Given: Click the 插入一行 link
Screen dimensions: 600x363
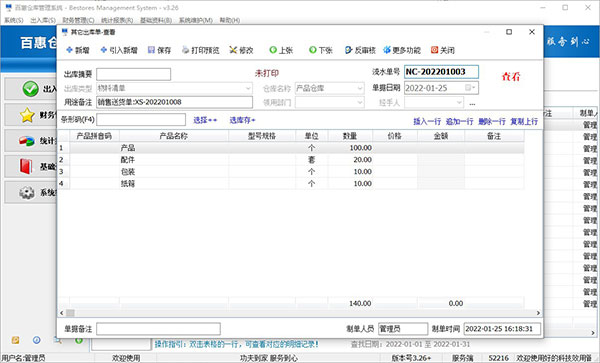Looking at the screenshot, I should (427, 122).
